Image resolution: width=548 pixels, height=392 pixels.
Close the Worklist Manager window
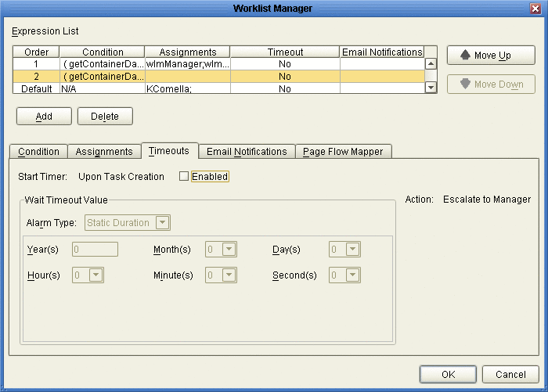[x=535, y=9]
